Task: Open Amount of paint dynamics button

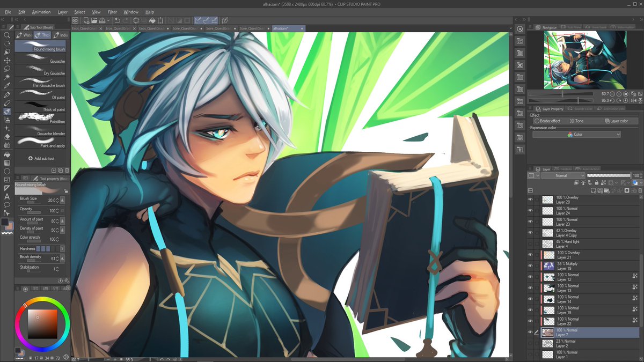Action: 62,220
